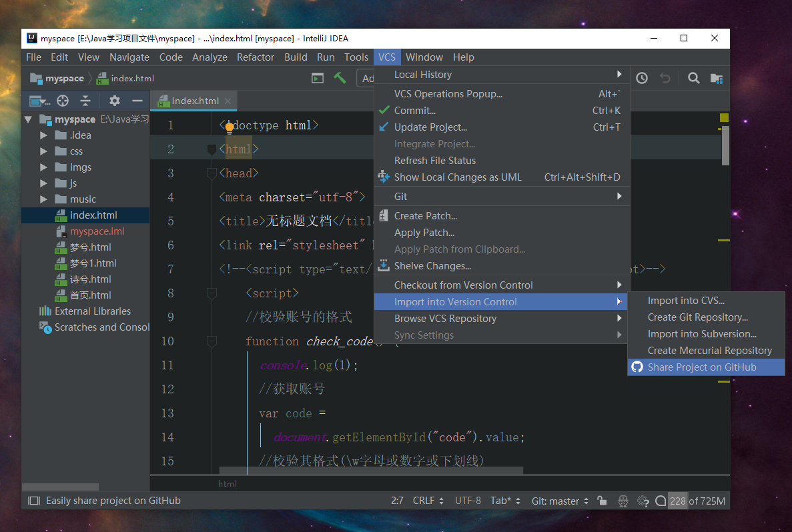Click the html breadcrumb below editor
The height and width of the screenshot is (532, 792).
(228, 483)
